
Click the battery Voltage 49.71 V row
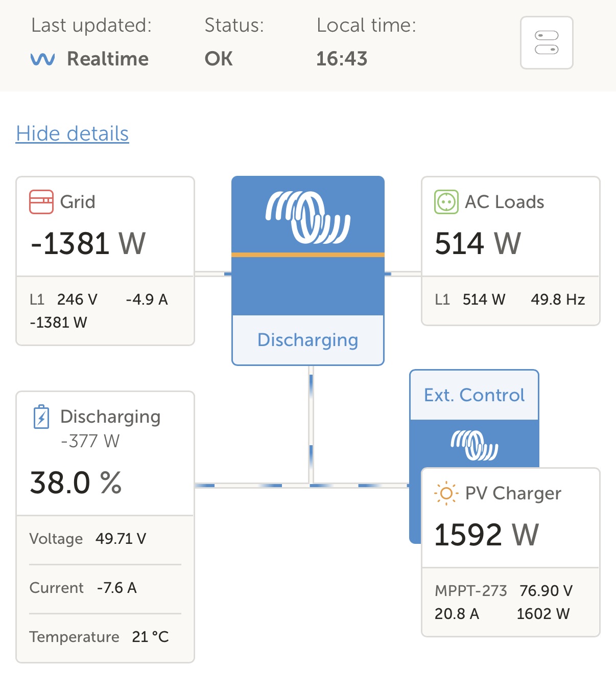tap(88, 539)
